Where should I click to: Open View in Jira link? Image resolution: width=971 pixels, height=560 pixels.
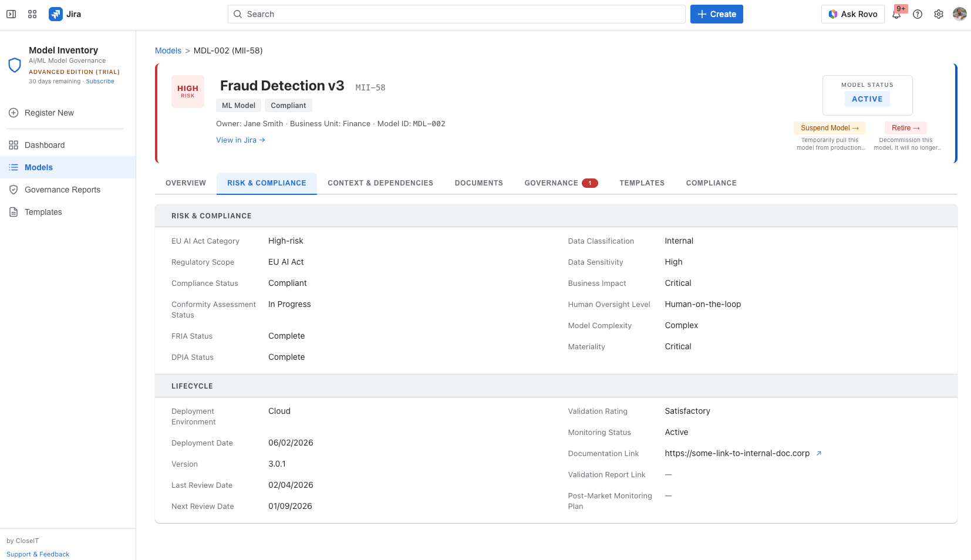point(240,140)
